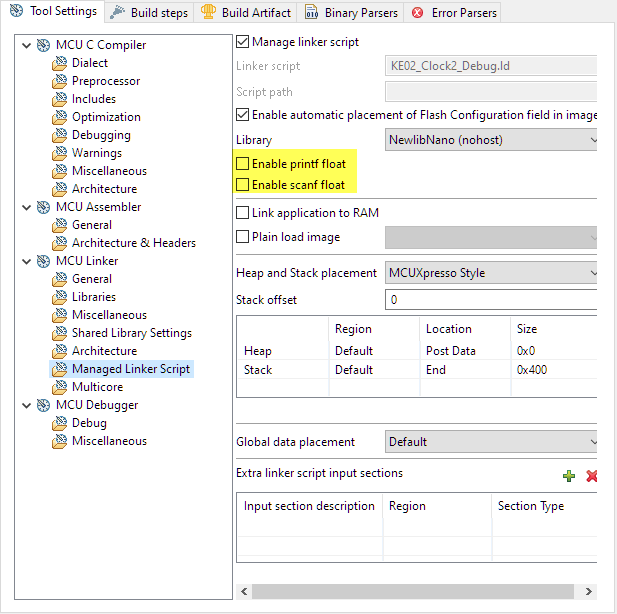Click green plus add input section icon
The height and width of the screenshot is (614, 617).
(569, 476)
